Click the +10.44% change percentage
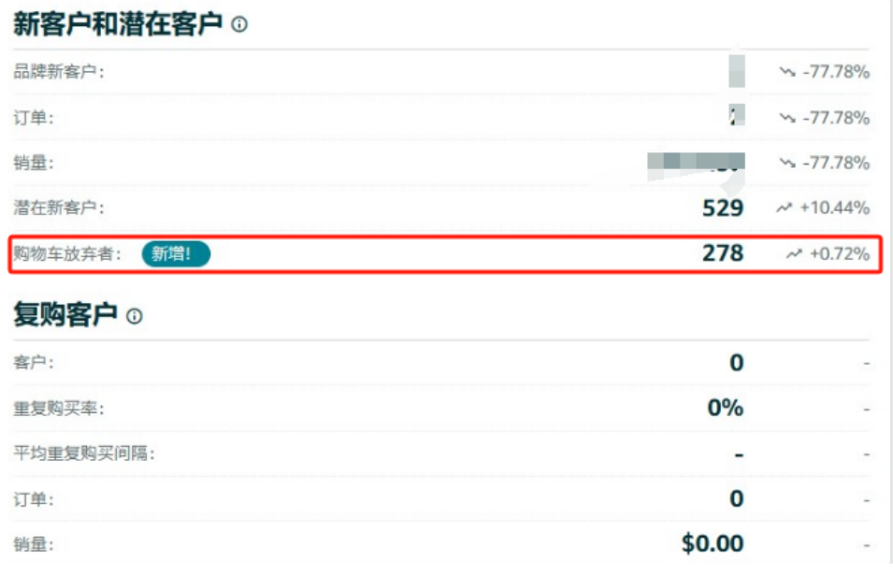Viewport: 893px width, 588px height. coord(835,208)
